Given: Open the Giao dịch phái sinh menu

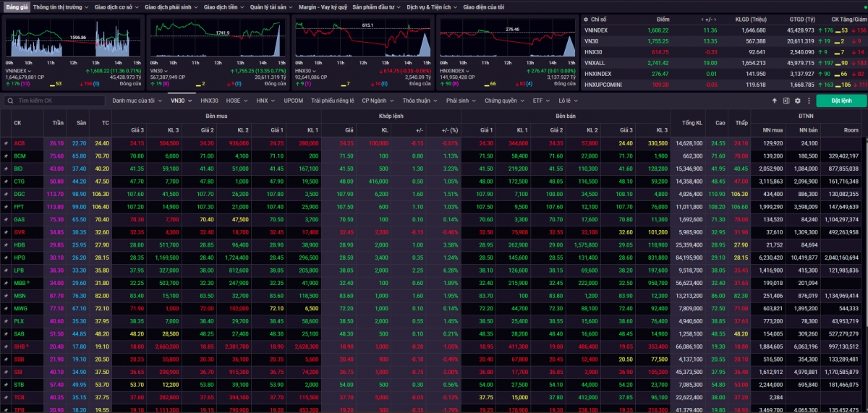Looking at the screenshot, I should coord(171,7).
